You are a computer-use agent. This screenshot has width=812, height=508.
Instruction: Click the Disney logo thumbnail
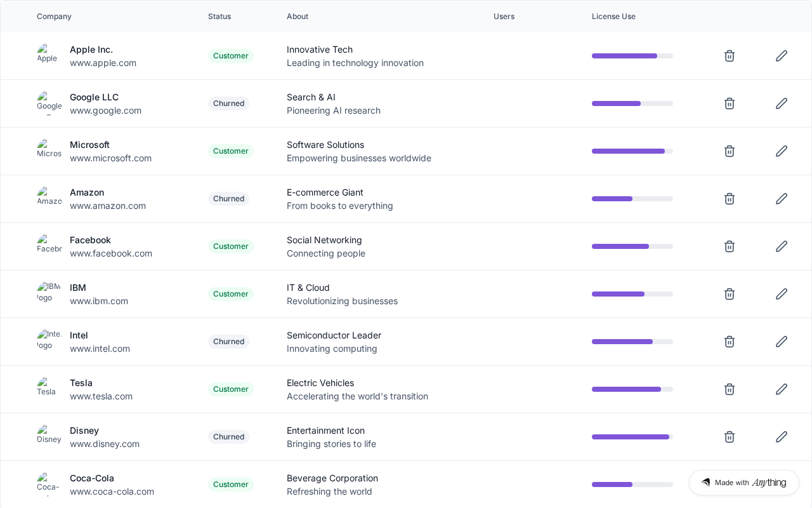pos(49,434)
